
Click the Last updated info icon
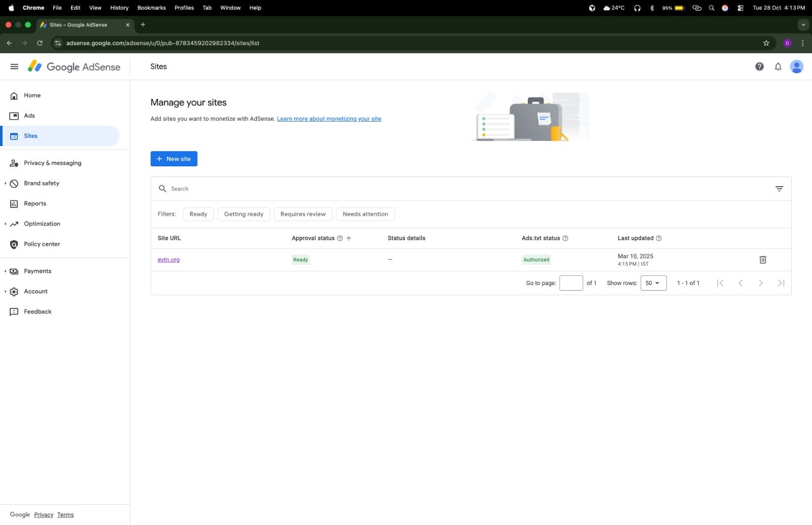pyautogui.click(x=659, y=238)
